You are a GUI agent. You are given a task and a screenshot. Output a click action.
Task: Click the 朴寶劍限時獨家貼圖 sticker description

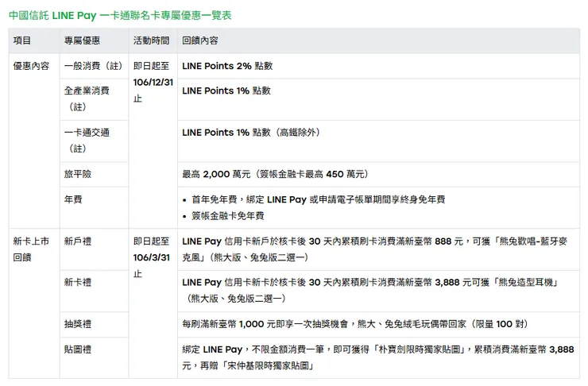click(379, 357)
